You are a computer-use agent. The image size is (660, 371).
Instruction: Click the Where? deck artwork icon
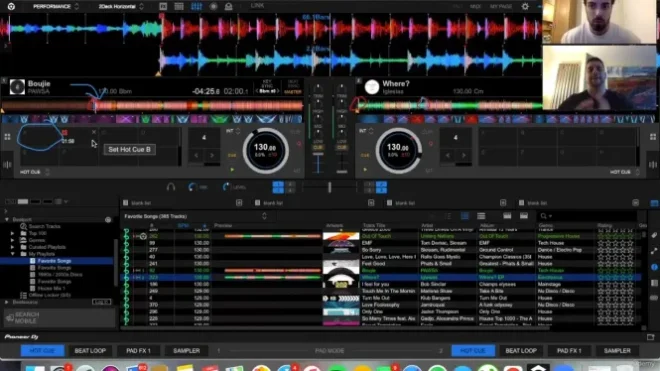click(372, 87)
